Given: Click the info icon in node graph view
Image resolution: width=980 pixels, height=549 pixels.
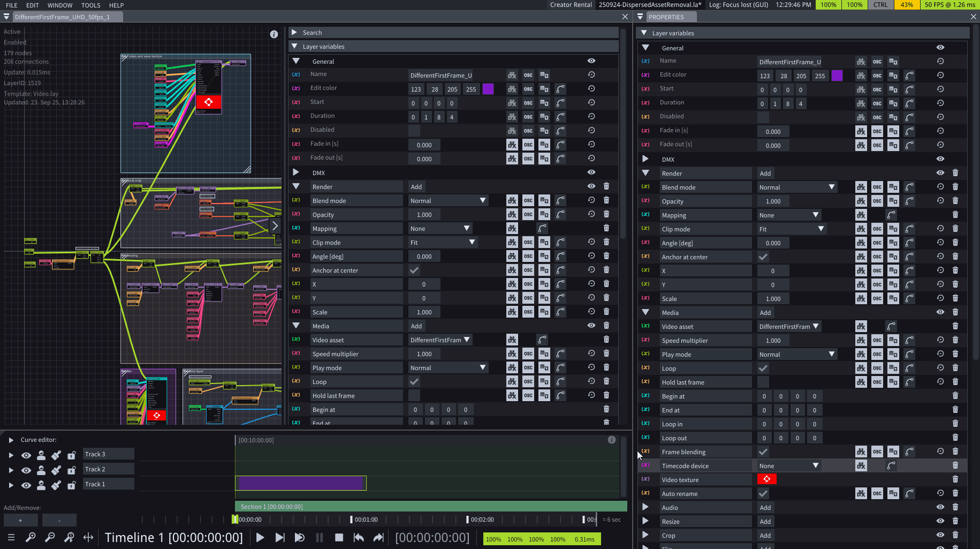Looking at the screenshot, I should point(274,34).
